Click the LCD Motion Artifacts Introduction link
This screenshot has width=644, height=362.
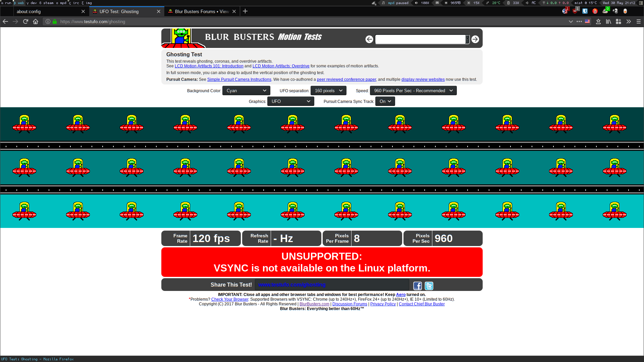(209, 66)
